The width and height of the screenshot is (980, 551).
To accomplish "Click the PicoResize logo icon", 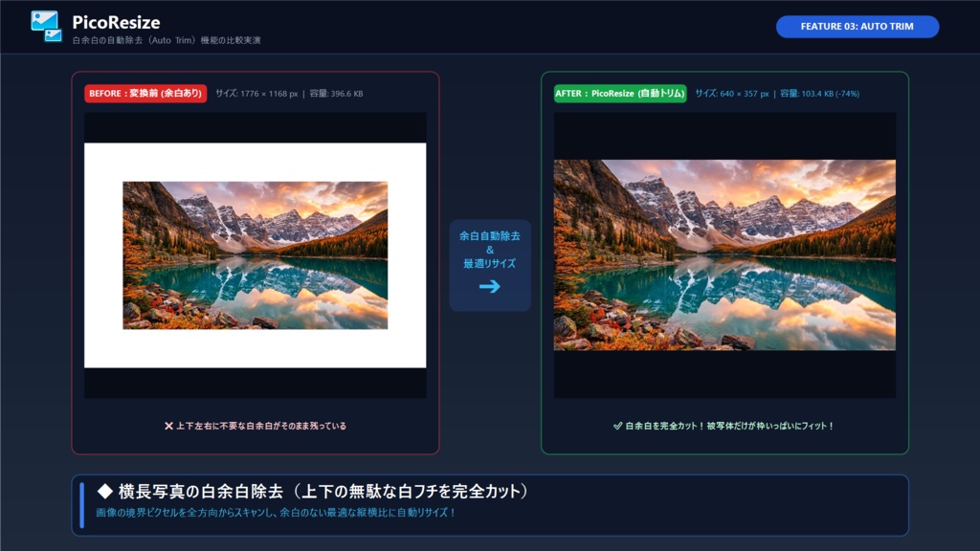I will [x=46, y=26].
